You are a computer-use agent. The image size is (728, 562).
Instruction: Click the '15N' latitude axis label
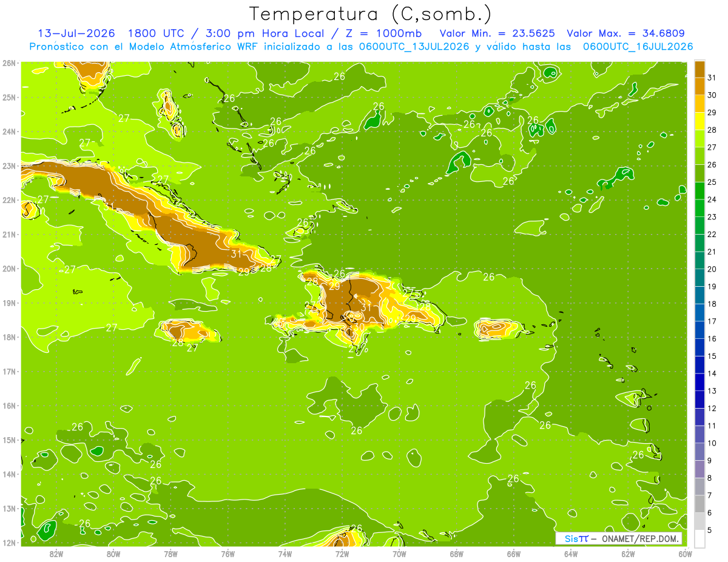(x=9, y=440)
